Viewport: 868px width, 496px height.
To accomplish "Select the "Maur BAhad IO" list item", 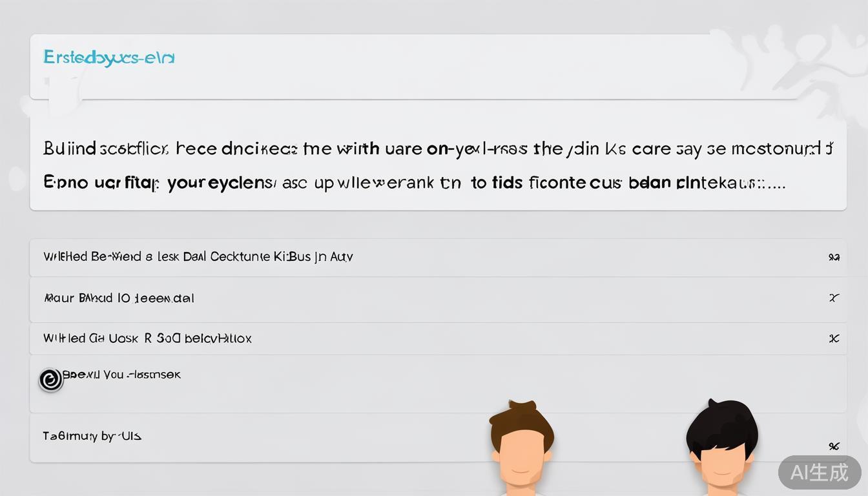I will tap(119, 298).
